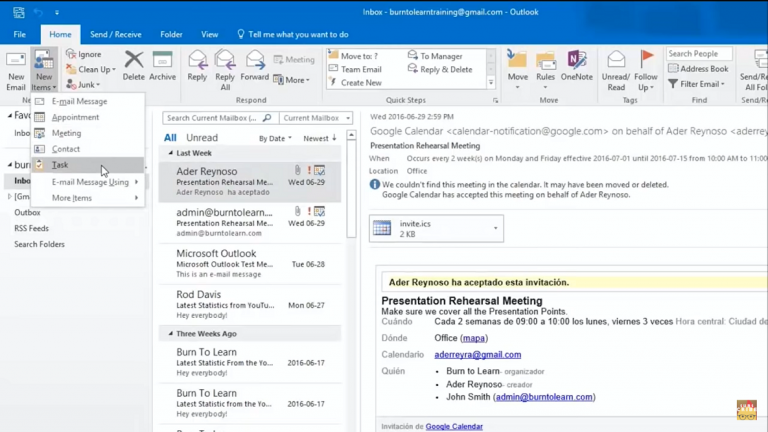Choose Task from New Items menu

tap(88, 165)
